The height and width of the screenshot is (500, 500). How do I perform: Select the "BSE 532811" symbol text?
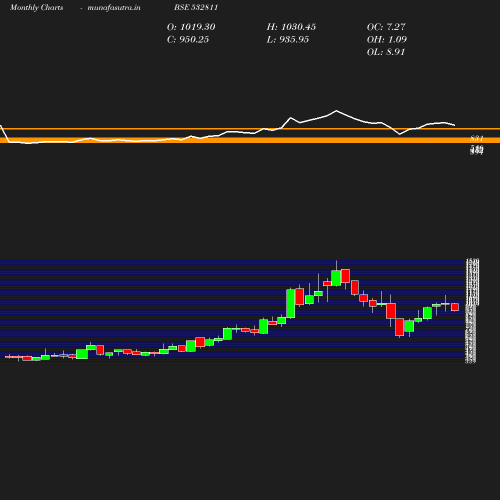click(196, 7)
